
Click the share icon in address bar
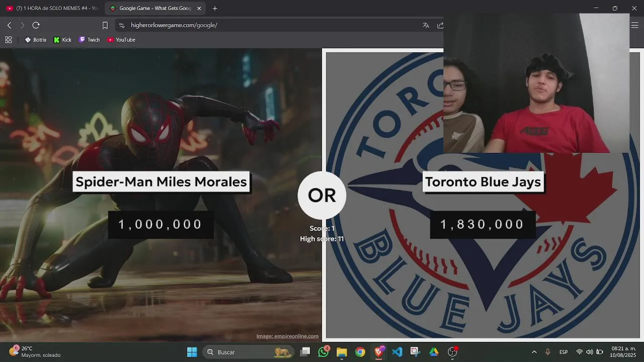click(x=440, y=25)
